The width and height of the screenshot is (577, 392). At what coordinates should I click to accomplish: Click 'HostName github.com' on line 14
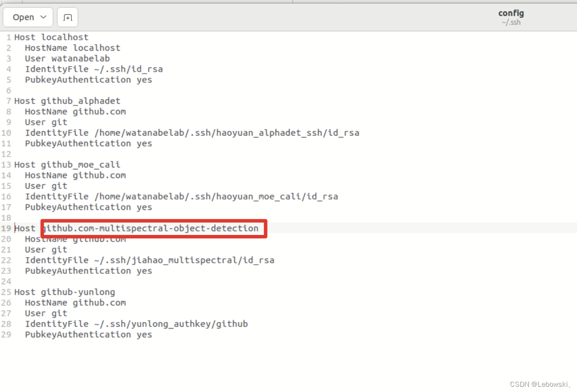[75, 175]
